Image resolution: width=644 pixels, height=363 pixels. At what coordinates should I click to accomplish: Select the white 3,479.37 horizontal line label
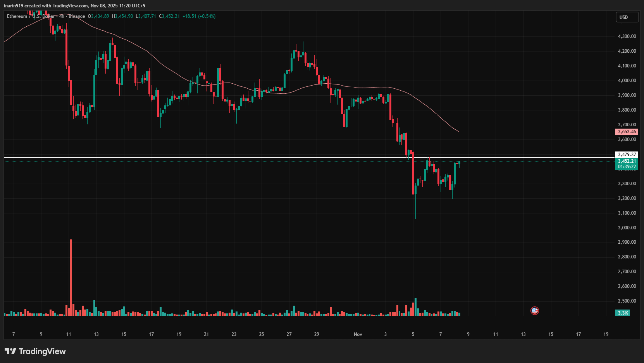point(627,155)
